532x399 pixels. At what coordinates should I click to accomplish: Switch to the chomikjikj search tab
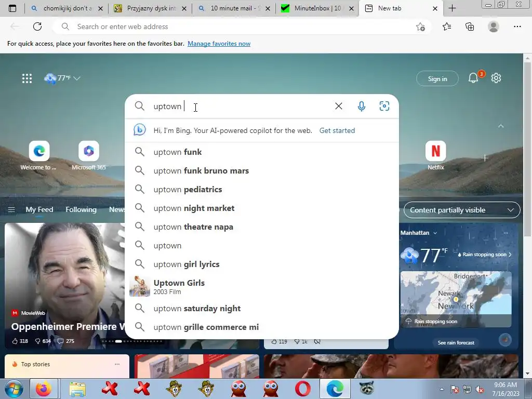[66, 8]
